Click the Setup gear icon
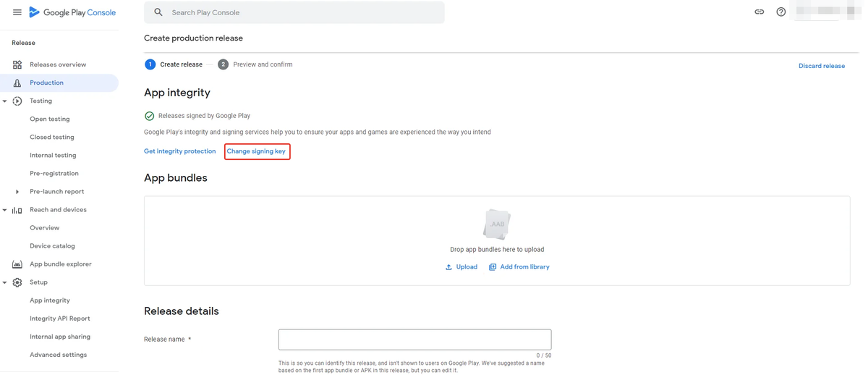Image resolution: width=868 pixels, height=375 pixels. [x=17, y=282]
